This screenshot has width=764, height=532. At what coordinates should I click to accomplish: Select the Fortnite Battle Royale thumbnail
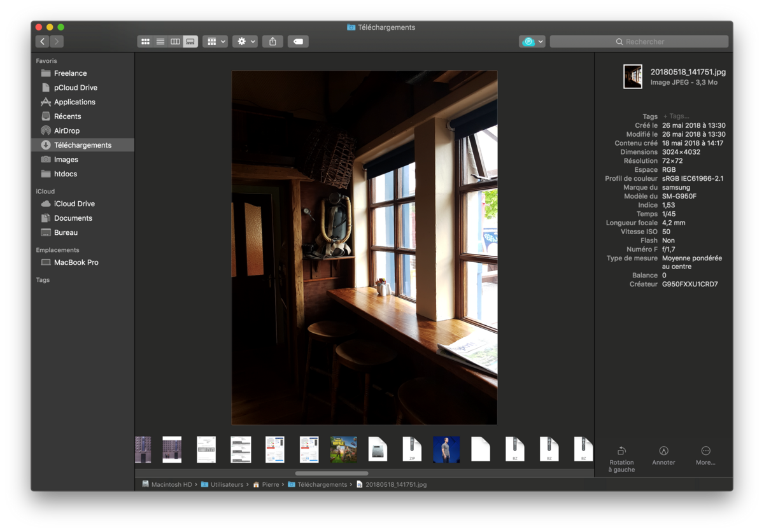tap(343, 449)
